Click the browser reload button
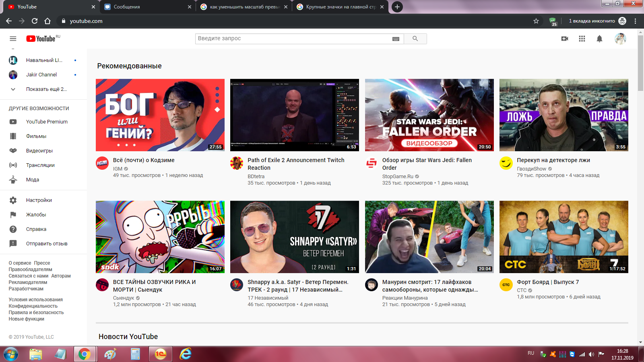644x362 pixels. tap(35, 21)
